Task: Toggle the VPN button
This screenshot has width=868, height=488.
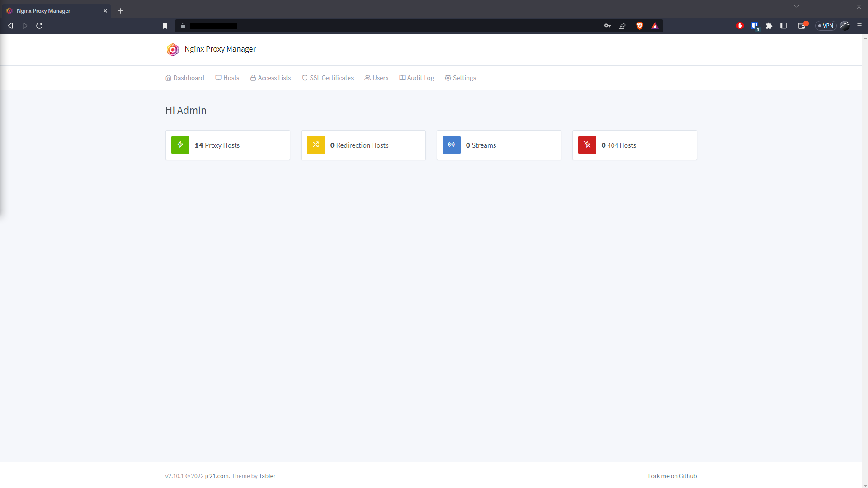Action: click(826, 26)
